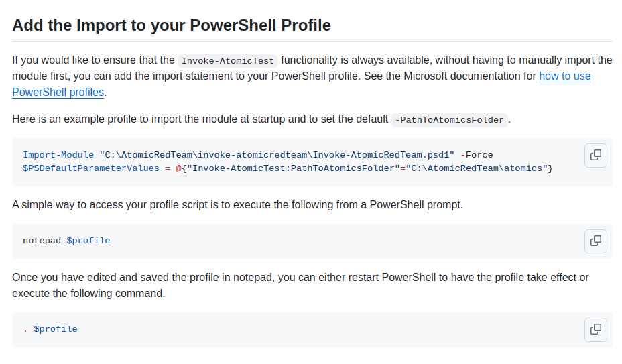The width and height of the screenshot is (622, 364).
Task: Copy the 'notepad $profile' command
Action: pyautogui.click(x=595, y=241)
